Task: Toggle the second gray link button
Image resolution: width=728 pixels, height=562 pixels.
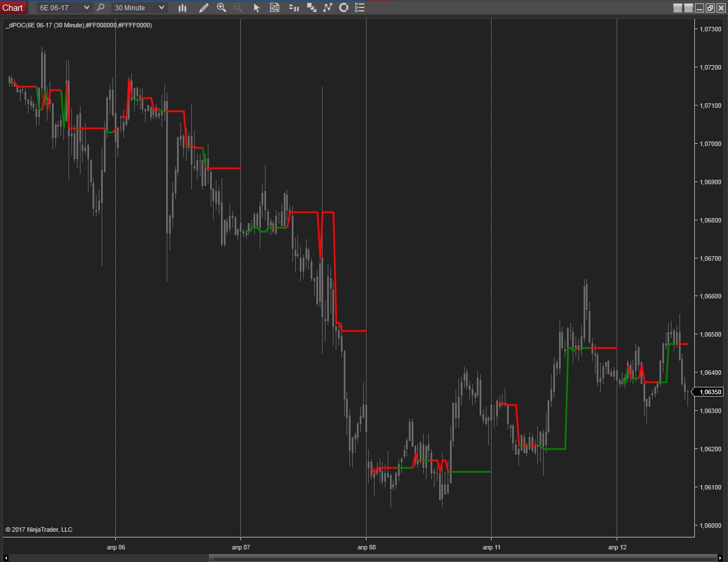Action: pos(689,8)
